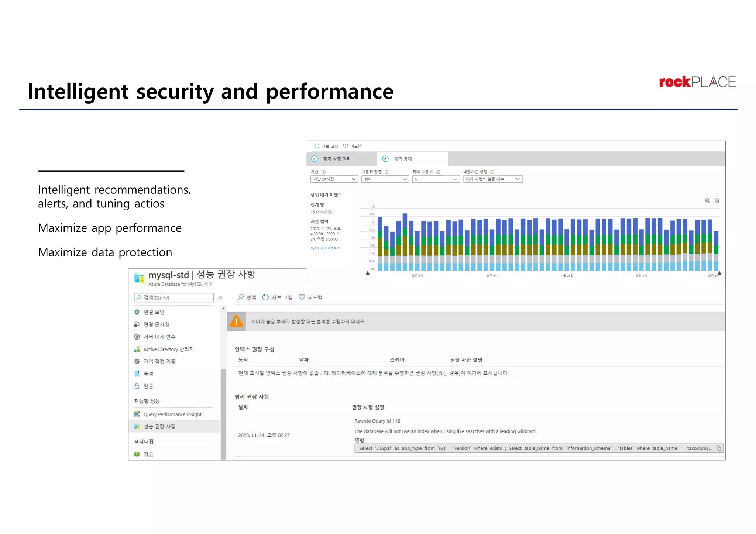
Task: Expand the 내림차순 정렬 dropdown
Action: tap(493, 179)
